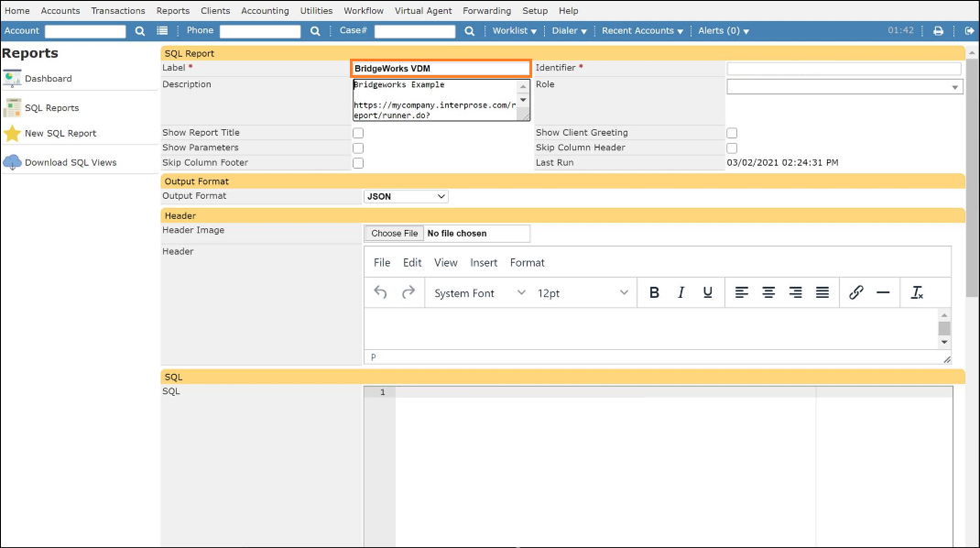Open the Reports menu
980x548 pixels.
click(x=173, y=11)
